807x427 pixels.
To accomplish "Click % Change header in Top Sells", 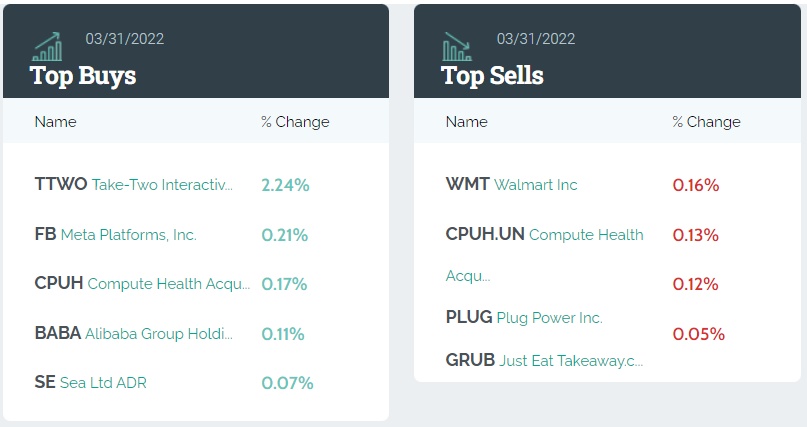I will coord(706,122).
